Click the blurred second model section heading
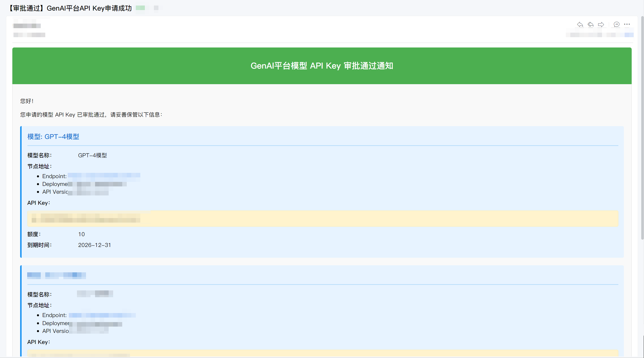This screenshot has height=358, width=644. [57, 275]
